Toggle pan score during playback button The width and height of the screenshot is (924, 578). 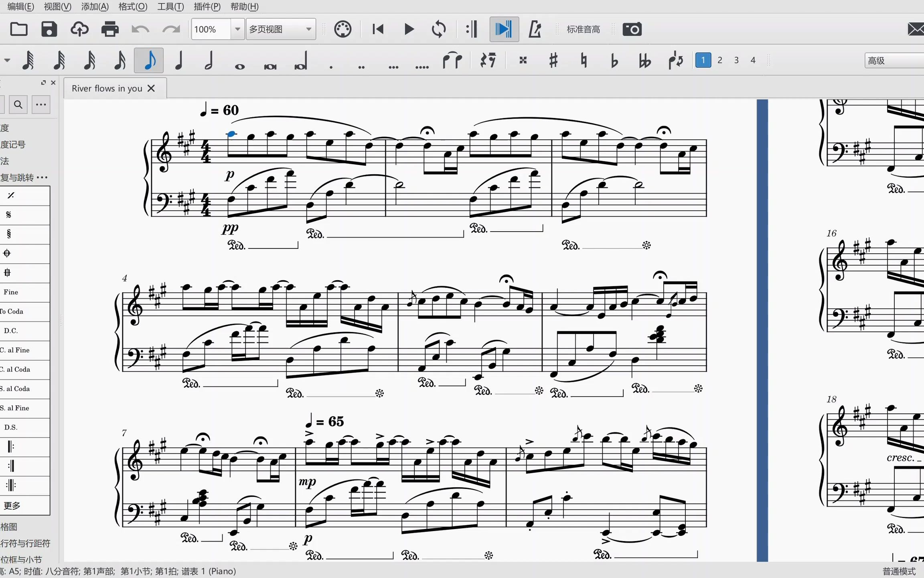coord(504,29)
